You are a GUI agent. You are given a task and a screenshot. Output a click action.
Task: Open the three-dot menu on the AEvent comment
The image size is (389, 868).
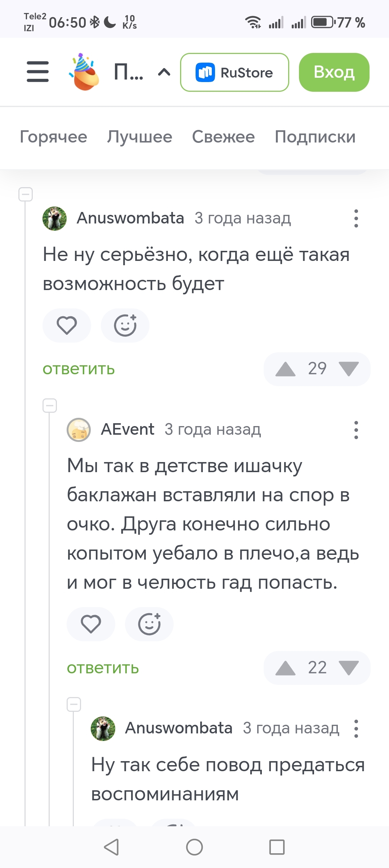tap(356, 430)
